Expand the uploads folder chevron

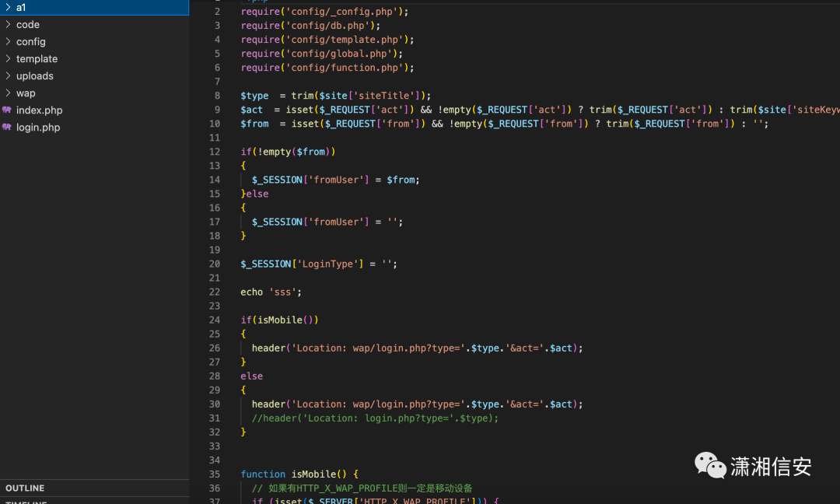[8, 75]
